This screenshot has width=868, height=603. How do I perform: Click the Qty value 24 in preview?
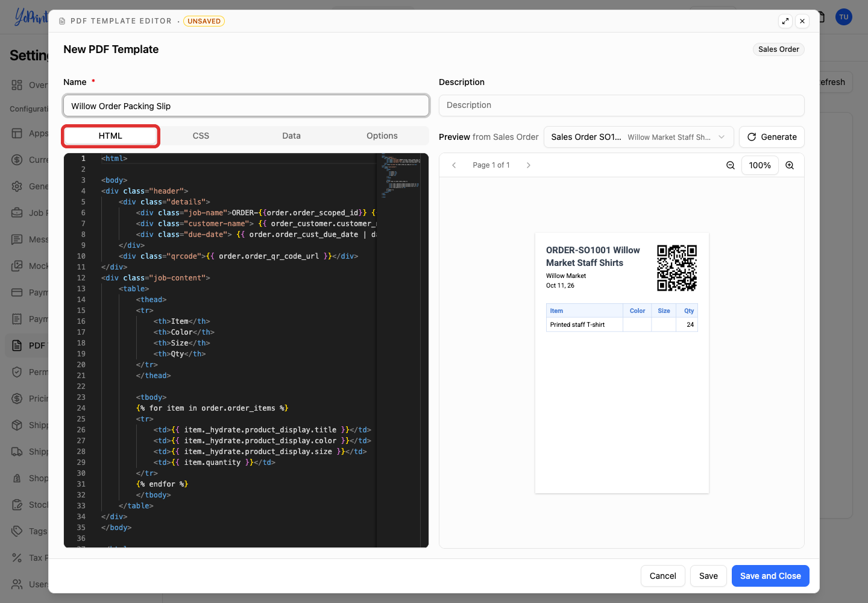tap(690, 324)
